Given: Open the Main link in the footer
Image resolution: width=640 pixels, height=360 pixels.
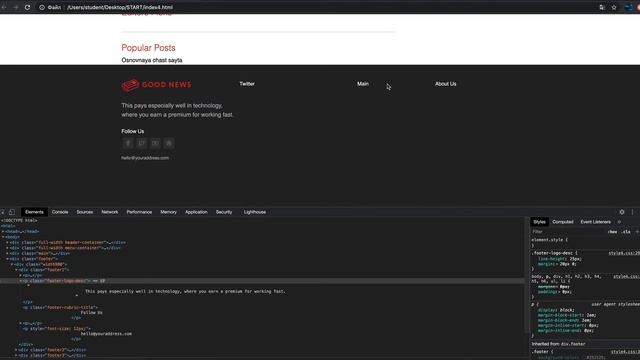Looking at the screenshot, I should (x=363, y=84).
